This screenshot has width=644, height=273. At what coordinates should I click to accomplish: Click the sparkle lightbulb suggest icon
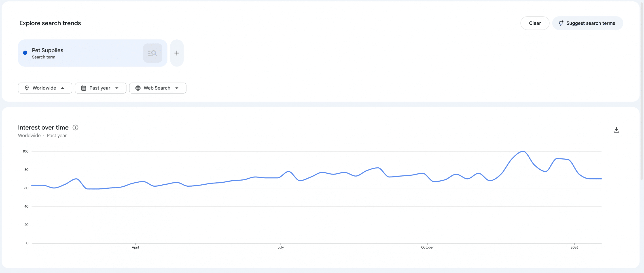561,23
